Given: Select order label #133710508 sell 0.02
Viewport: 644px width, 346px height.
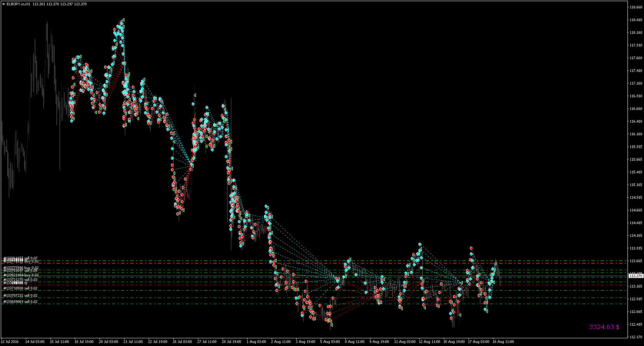Looking at the screenshot, I should 20,288.
